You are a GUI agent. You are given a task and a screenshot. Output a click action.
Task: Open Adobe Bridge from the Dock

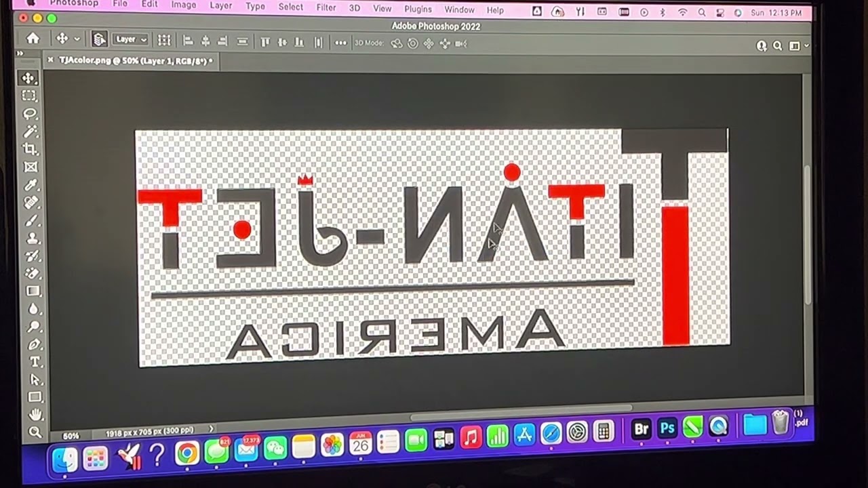click(642, 428)
